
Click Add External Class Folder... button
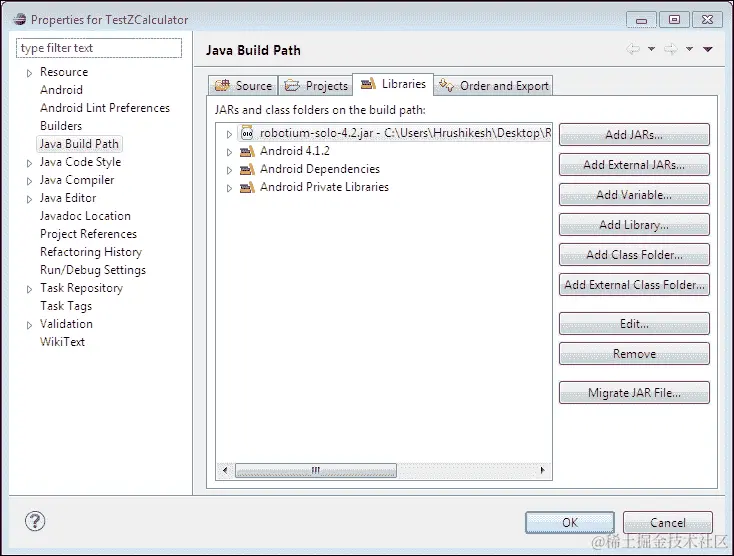click(x=634, y=285)
